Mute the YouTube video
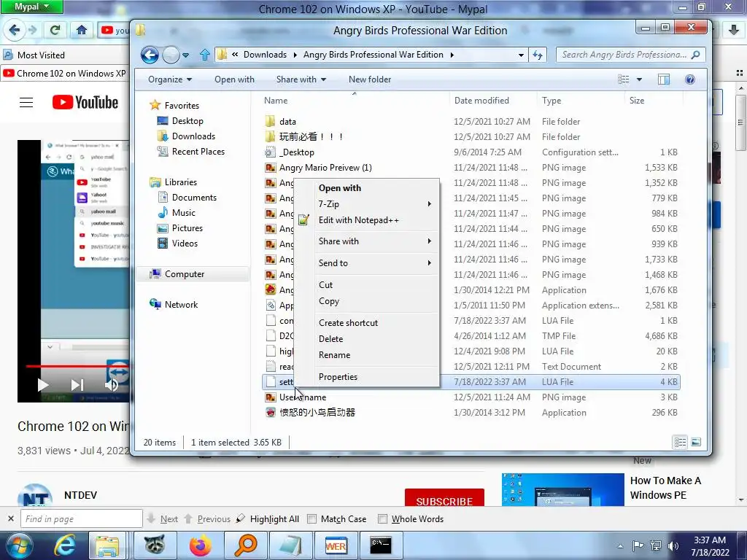The width and height of the screenshot is (747, 560). (111, 385)
